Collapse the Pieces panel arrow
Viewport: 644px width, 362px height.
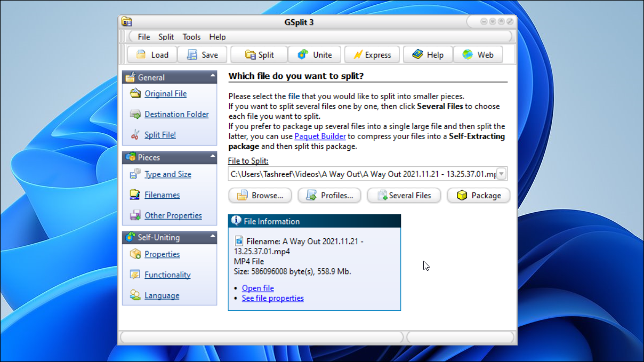point(213,156)
